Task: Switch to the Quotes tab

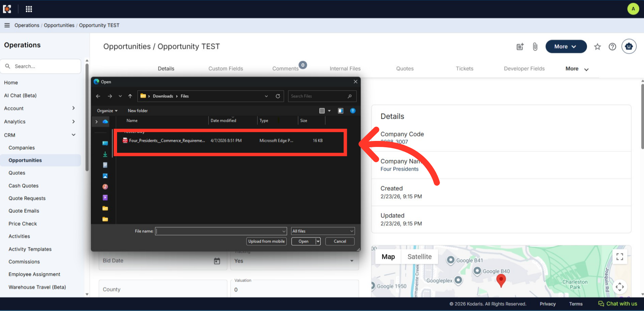Action: [x=405, y=69]
